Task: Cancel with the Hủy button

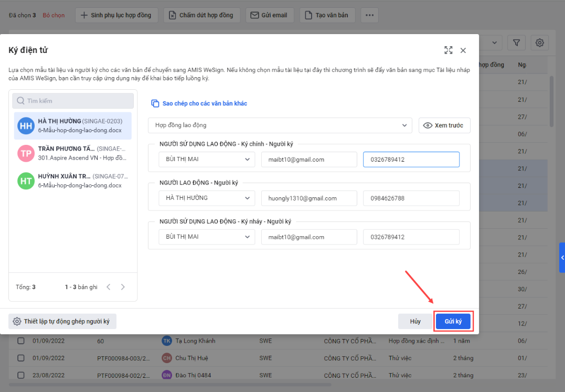Action: click(415, 321)
